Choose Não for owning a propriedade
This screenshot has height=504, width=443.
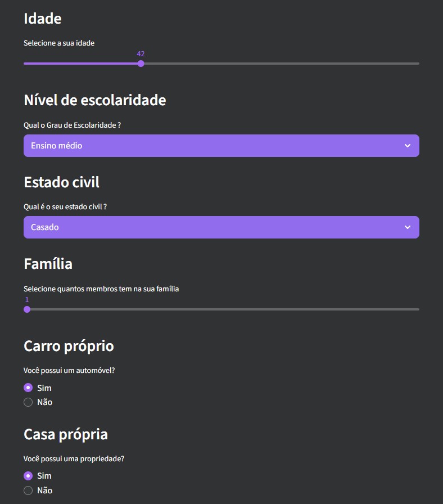click(28, 490)
